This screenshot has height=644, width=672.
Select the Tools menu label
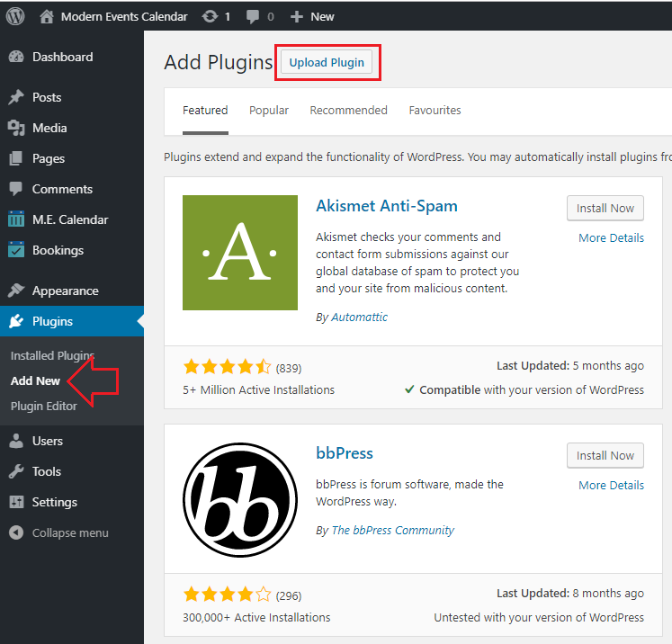point(47,471)
